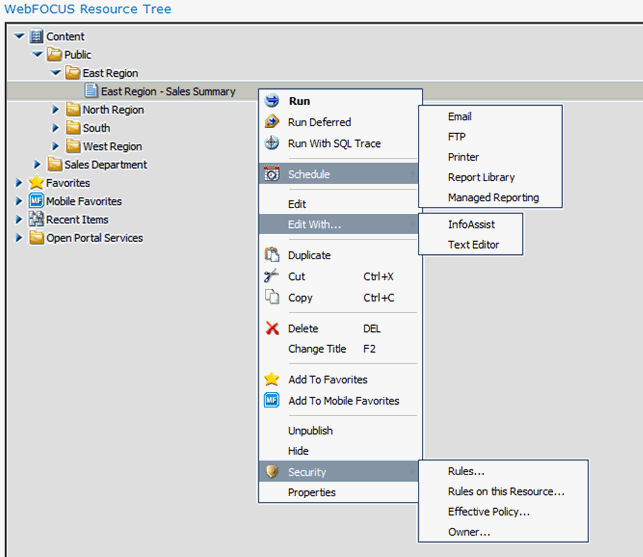Click the red X Delete icon
The image size is (643, 557).
(x=272, y=328)
